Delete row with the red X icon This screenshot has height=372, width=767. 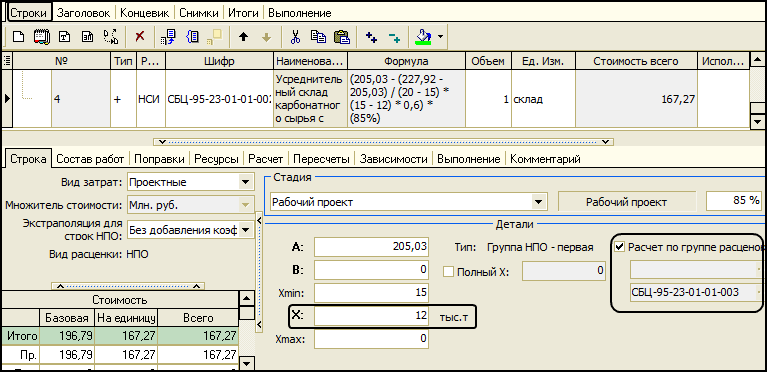point(140,37)
